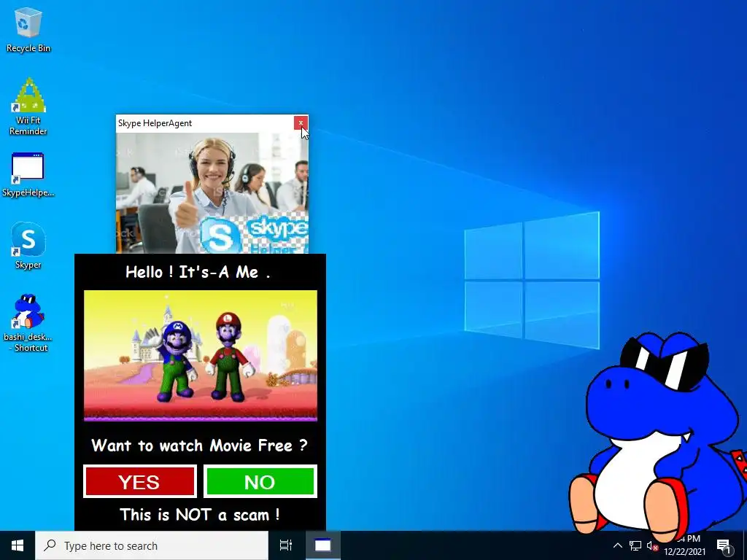Open Task View from the taskbar
The image size is (747, 560).
point(286,545)
